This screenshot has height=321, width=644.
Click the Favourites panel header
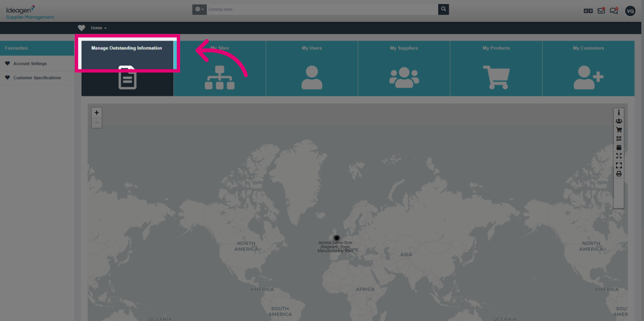[x=37, y=48]
